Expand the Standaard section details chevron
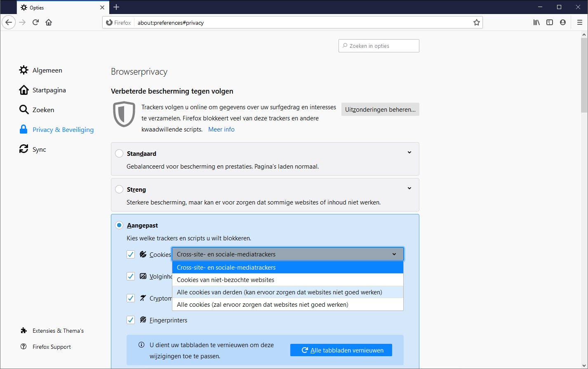This screenshot has height=369, width=588. pos(409,153)
